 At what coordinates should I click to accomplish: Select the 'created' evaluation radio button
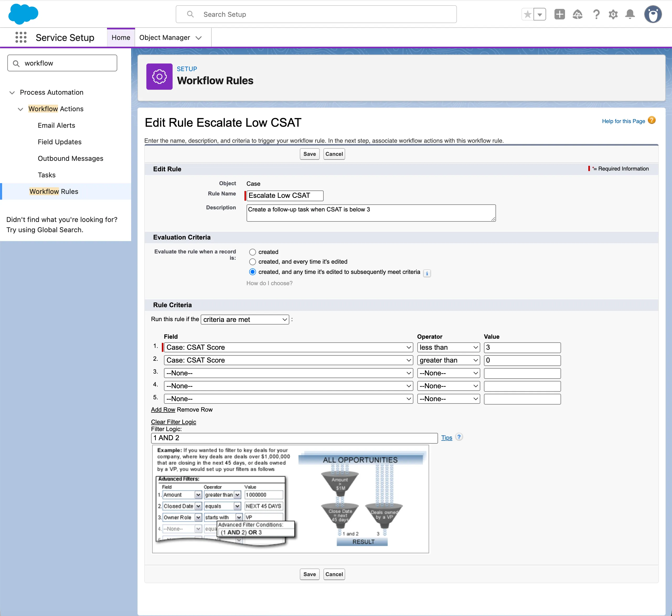click(253, 252)
